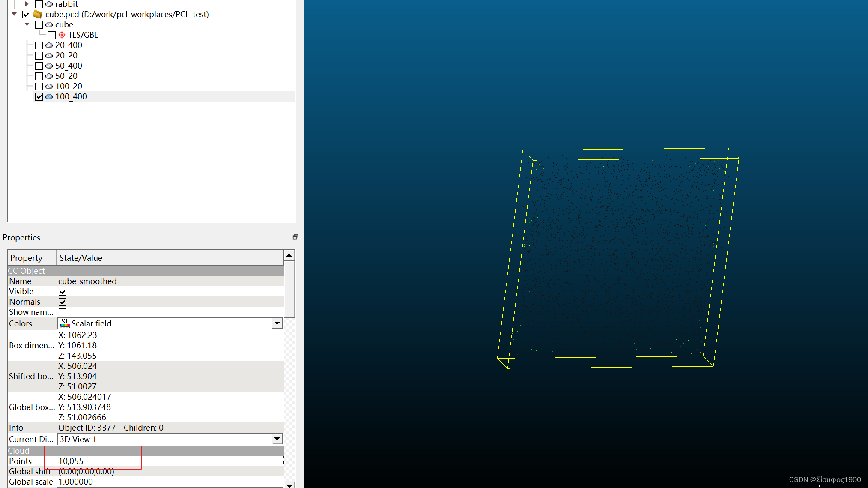Toggle the Normals property checkbox
Screen dimensions: 868x488
[x=63, y=302]
